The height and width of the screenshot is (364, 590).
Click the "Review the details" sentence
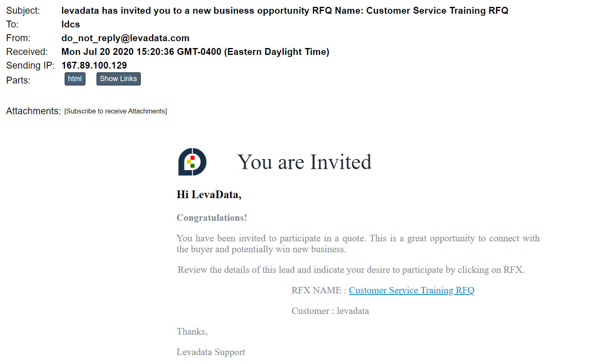point(351,270)
